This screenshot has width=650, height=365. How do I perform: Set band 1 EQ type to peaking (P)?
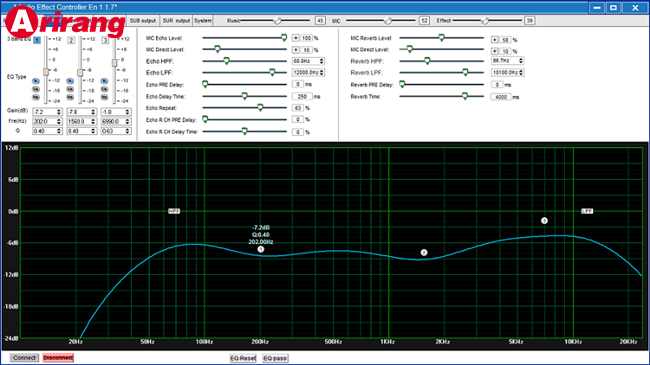point(36,81)
